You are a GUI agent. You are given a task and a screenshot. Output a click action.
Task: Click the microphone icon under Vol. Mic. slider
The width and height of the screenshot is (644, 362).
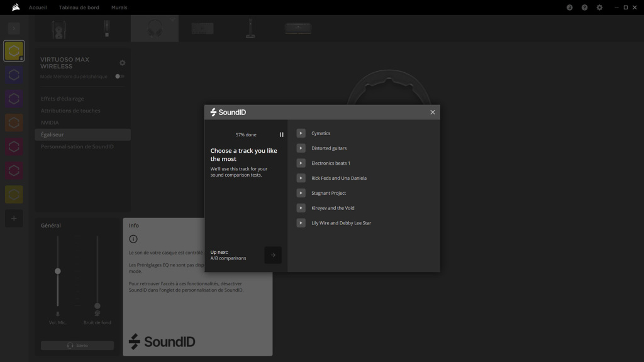click(57, 314)
